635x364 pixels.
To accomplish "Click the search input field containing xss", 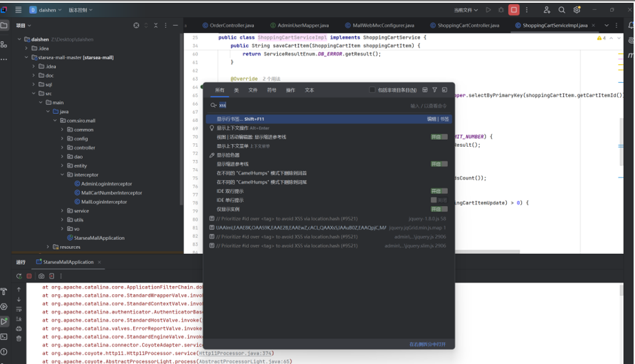I will pyautogui.click(x=310, y=105).
